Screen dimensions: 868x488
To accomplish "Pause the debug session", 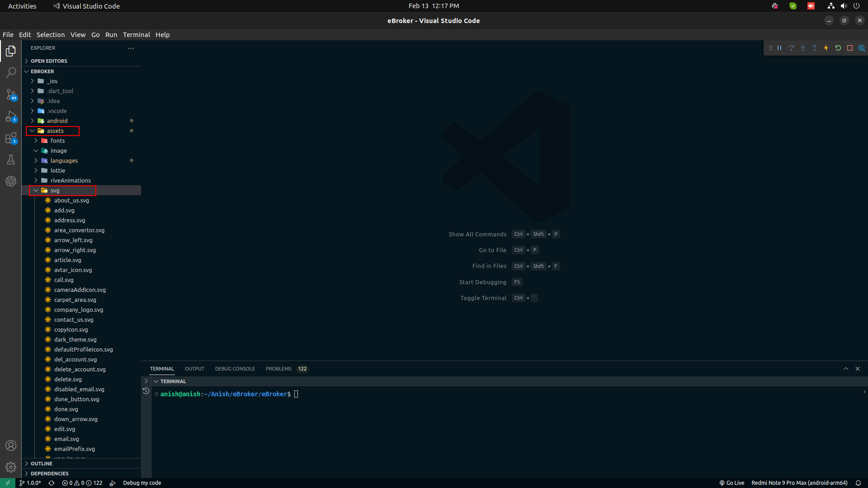I will point(779,48).
